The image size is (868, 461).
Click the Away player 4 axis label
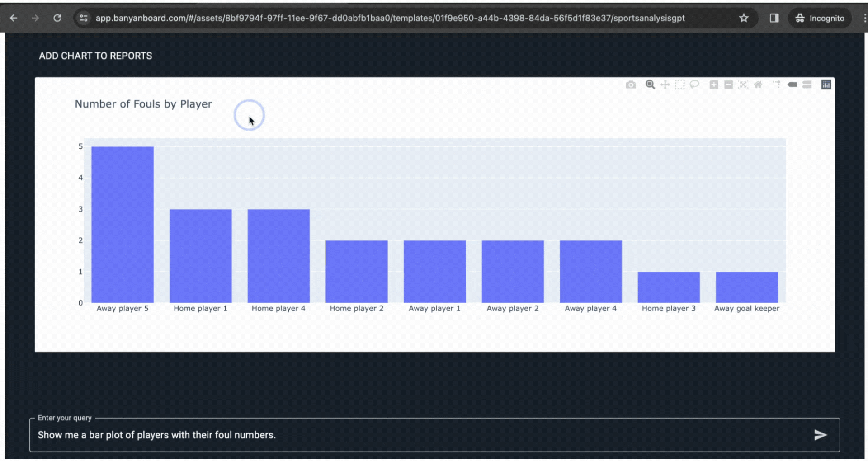coord(590,308)
